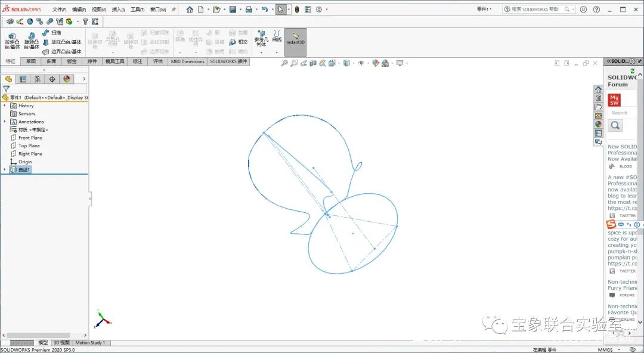Switch to the 评估 (Evaluate) tab
Viewport: 644px width, 353px height.
point(157,61)
